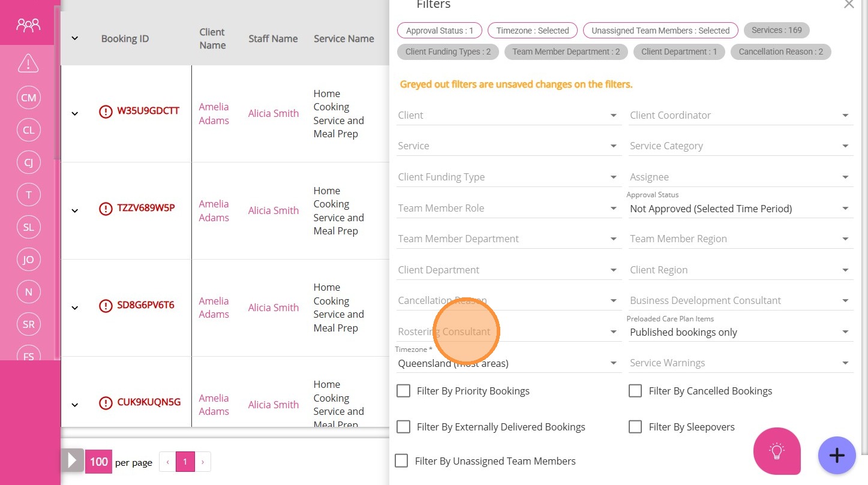Click the grey play arrow near pagination
The width and height of the screenshot is (868, 485).
[x=73, y=461]
